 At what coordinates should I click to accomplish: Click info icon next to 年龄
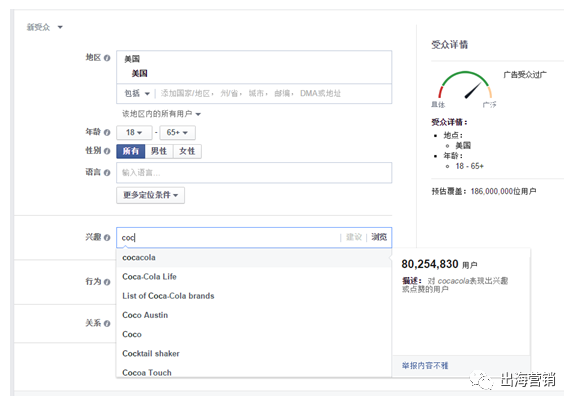pos(107,132)
